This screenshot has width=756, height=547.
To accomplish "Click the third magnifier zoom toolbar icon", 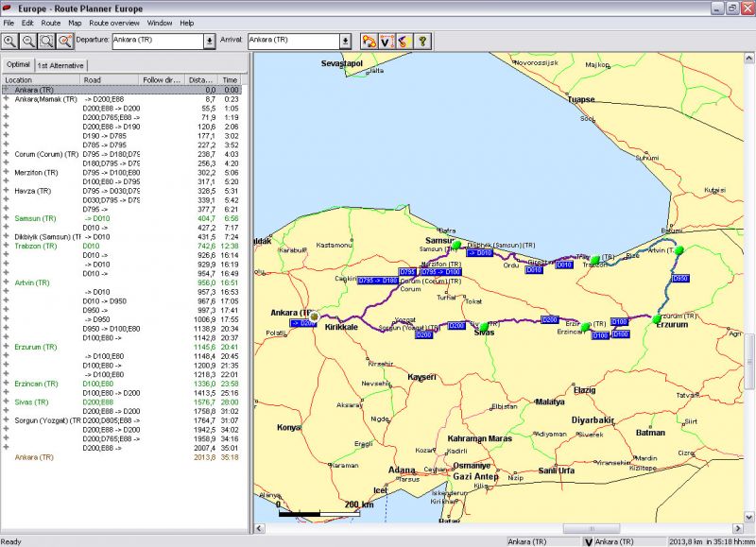I will (46, 41).
